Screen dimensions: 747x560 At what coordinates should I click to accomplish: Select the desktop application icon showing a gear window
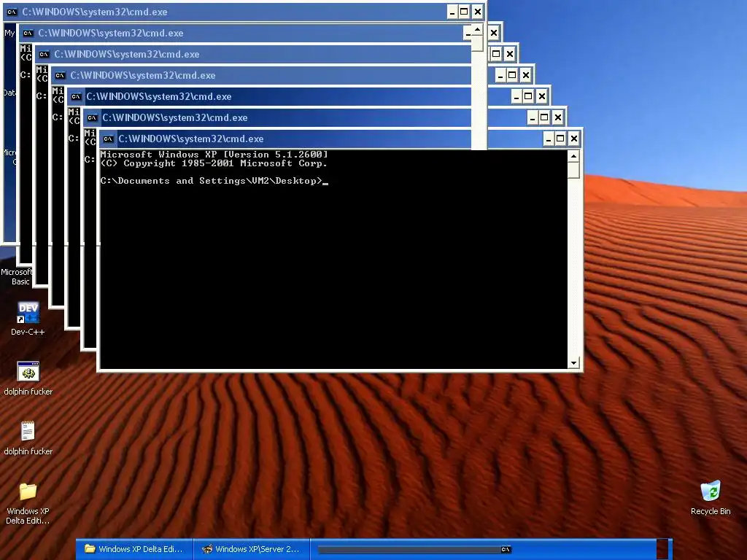28,371
